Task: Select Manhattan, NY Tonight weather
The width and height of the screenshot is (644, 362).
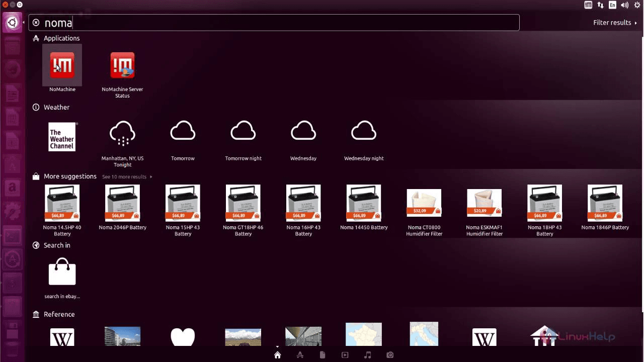Action: click(122, 134)
